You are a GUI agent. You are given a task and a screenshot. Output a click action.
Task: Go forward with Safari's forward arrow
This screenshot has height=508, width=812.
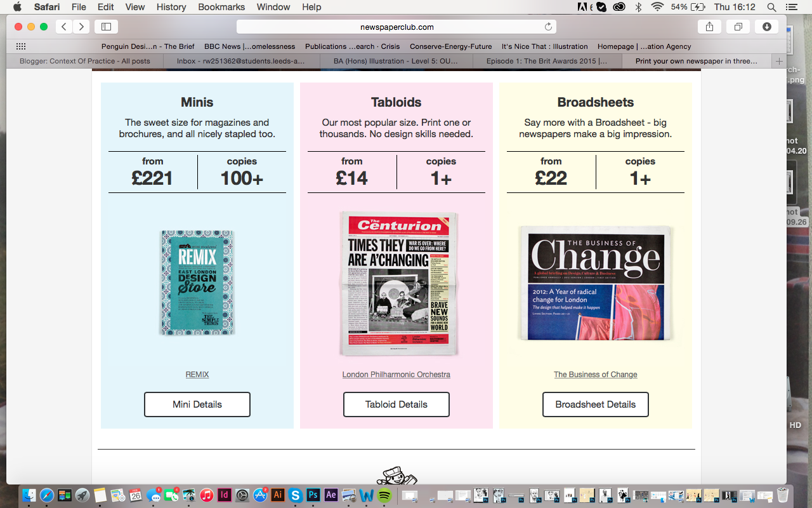(x=81, y=27)
